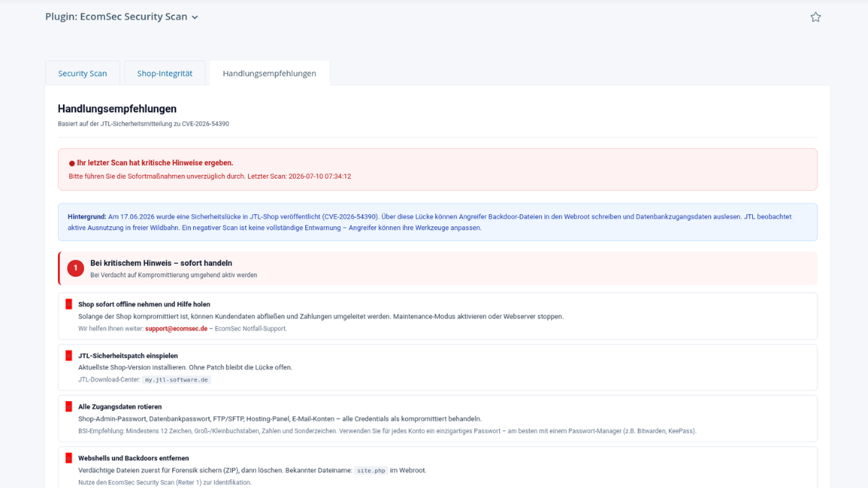Viewport: 868px width, 488px height.
Task: Click the 'Bei Verdacht auf Kompromittierung umgehend aktiv werden' subtext
Action: tap(174, 275)
